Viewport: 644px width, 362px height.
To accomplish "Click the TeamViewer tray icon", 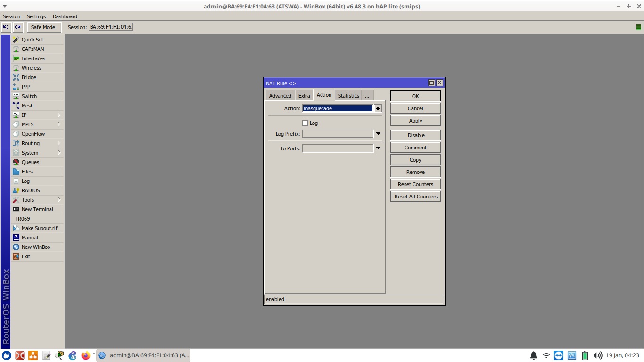I will point(559,355).
